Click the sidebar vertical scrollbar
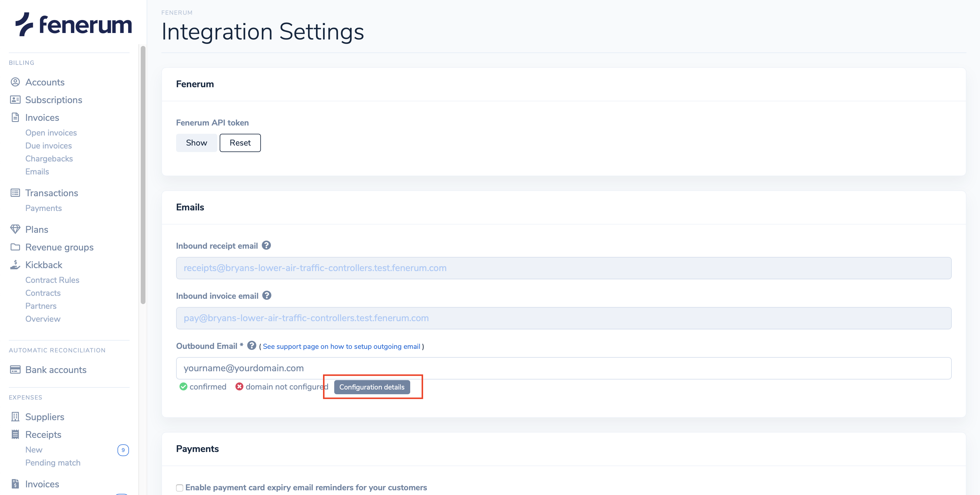This screenshot has height=495, width=980. coord(143,175)
